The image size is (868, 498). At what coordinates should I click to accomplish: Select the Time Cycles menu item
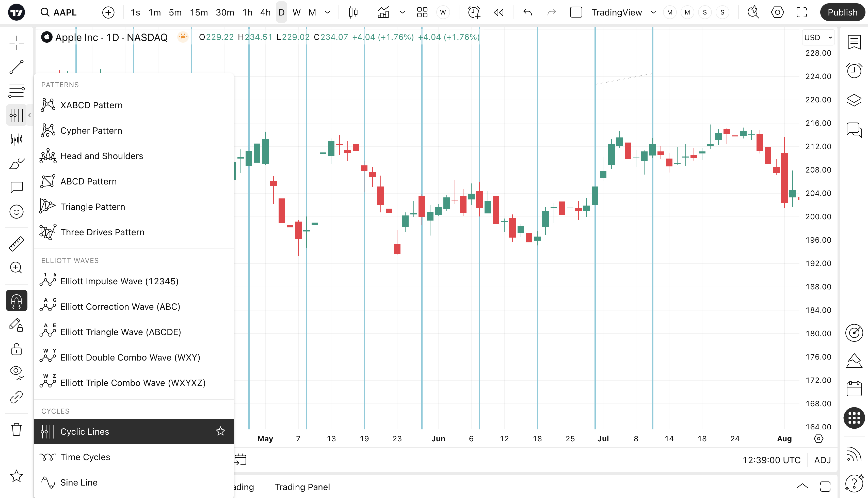[85, 457]
